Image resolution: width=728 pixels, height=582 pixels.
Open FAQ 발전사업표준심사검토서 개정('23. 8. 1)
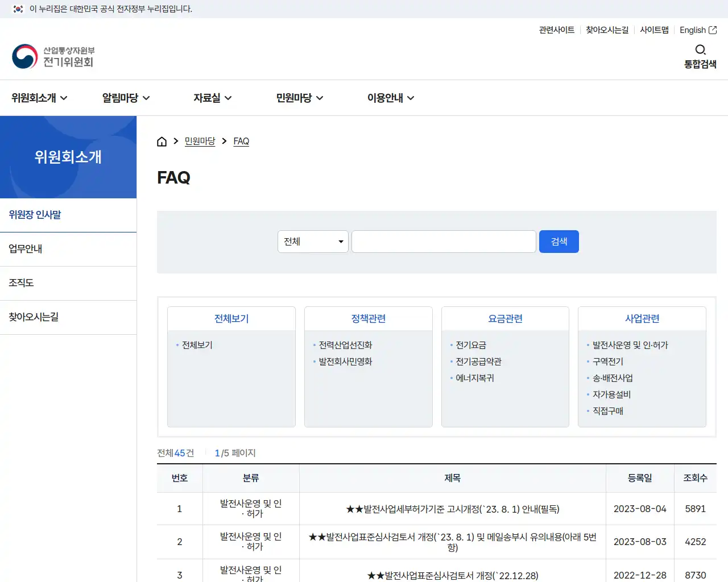(x=453, y=542)
